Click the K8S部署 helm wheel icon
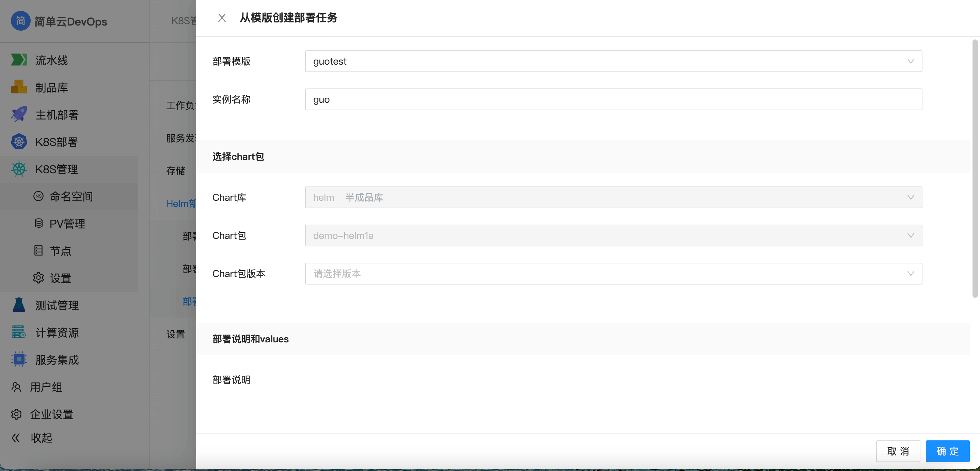Viewport: 980px width, 471px height. [x=19, y=142]
